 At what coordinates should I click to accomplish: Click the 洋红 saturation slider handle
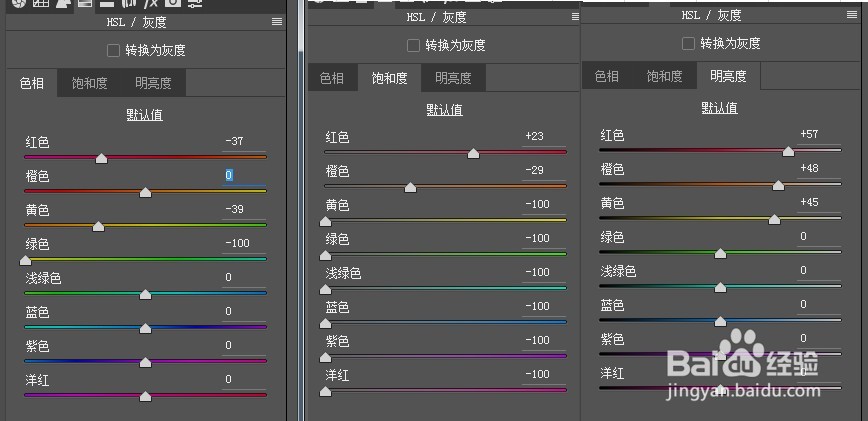click(326, 391)
